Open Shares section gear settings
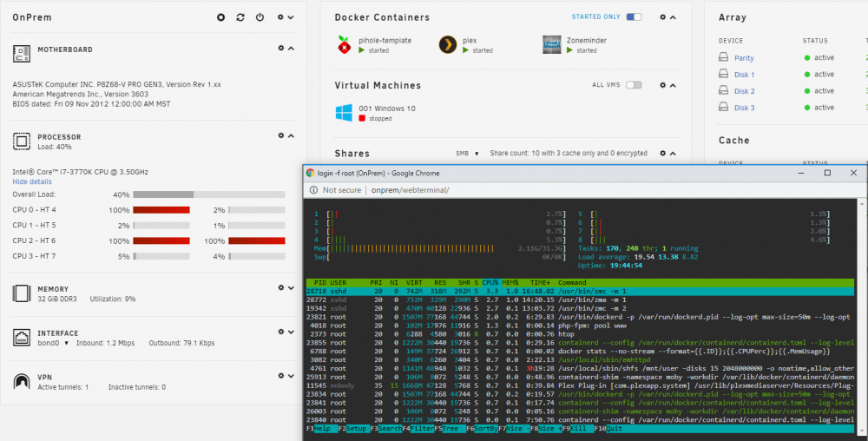 pos(662,154)
